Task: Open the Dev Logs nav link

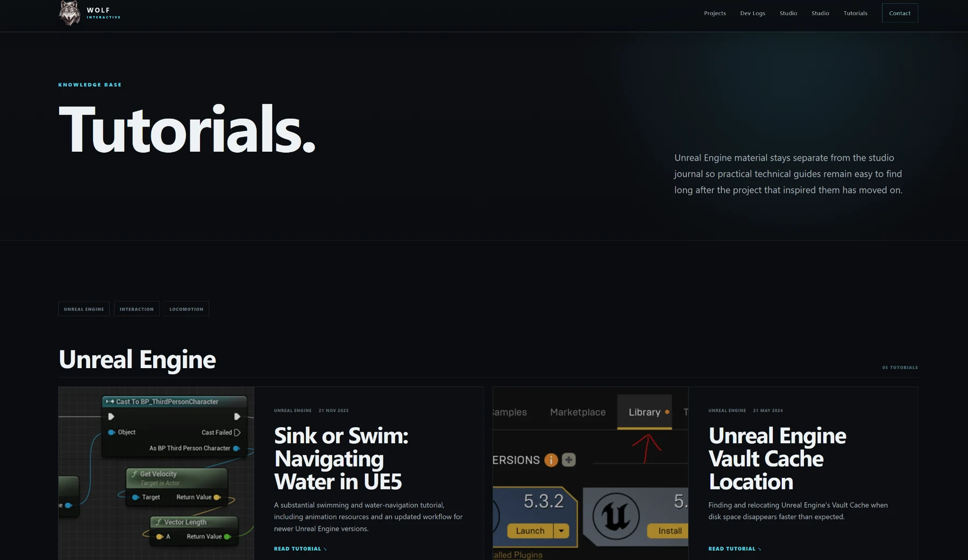Action: (752, 13)
